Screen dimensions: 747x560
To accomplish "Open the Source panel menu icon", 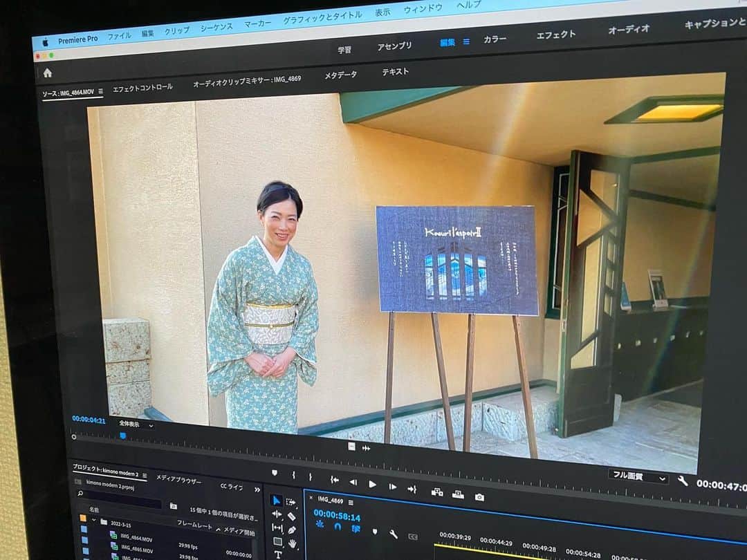I will [x=100, y=91].
